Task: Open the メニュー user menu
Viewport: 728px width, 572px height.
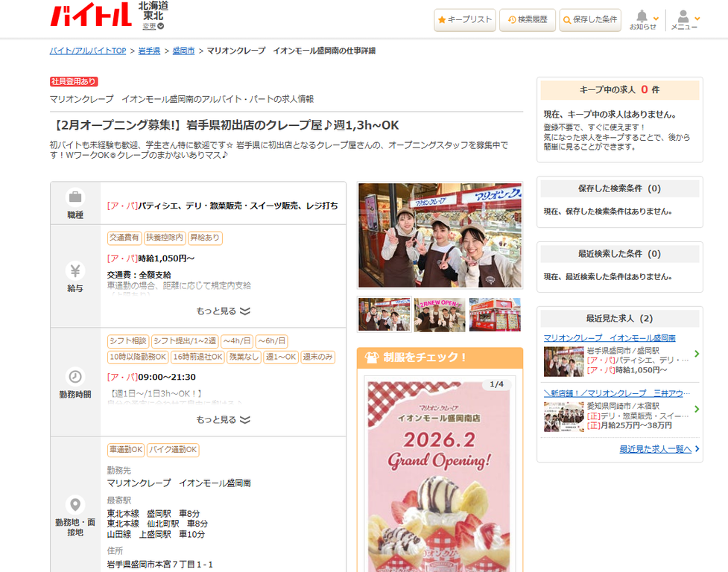Action: click(x=685, y=20)
